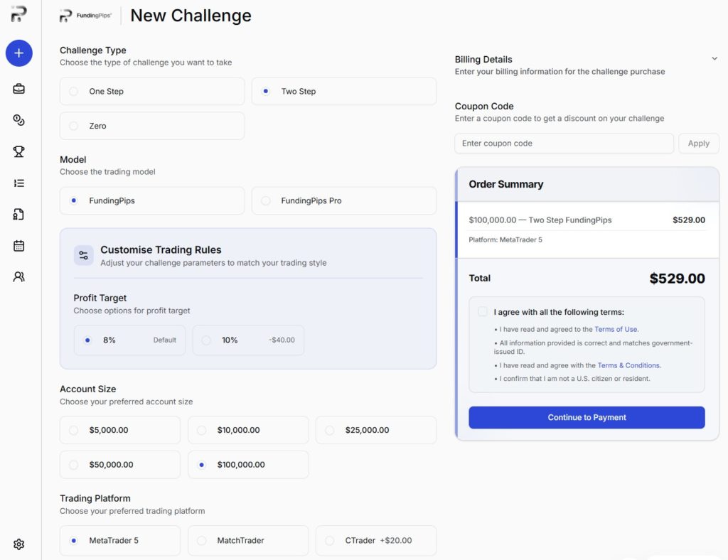Select the 8% default profit target

(x=129, y=340)
